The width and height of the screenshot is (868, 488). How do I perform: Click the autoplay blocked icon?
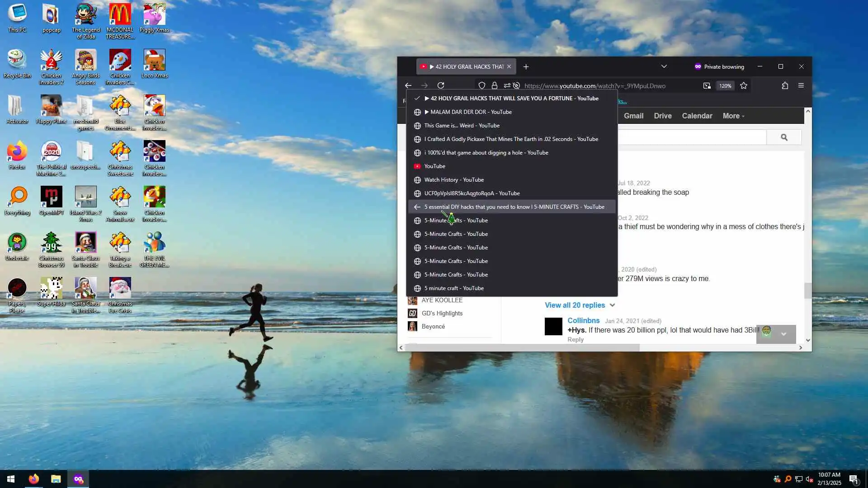(x=516, y=86)
